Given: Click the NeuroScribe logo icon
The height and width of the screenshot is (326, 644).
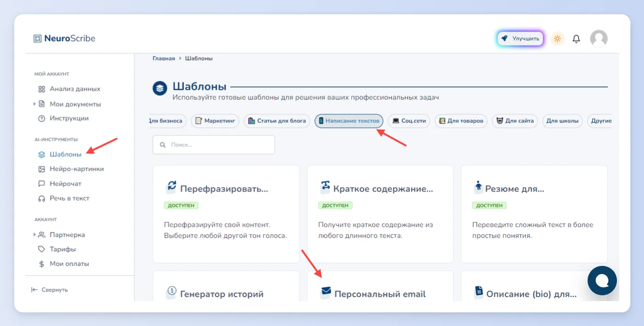Looking at the screenshot, I should point(37,39).
